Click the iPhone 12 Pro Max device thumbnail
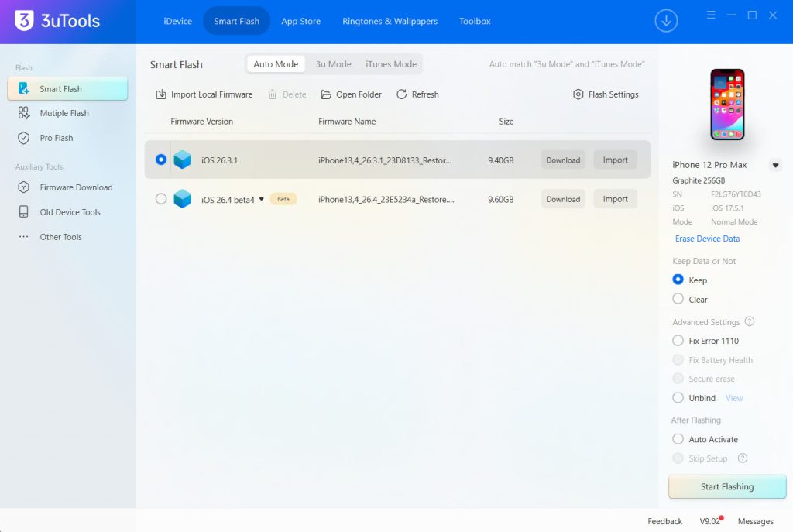 point(727,105)
